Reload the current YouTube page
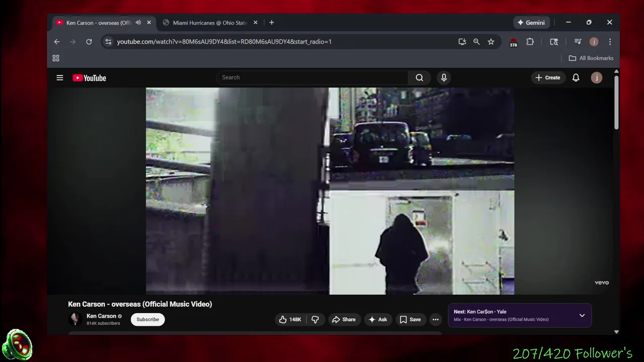 89,42
